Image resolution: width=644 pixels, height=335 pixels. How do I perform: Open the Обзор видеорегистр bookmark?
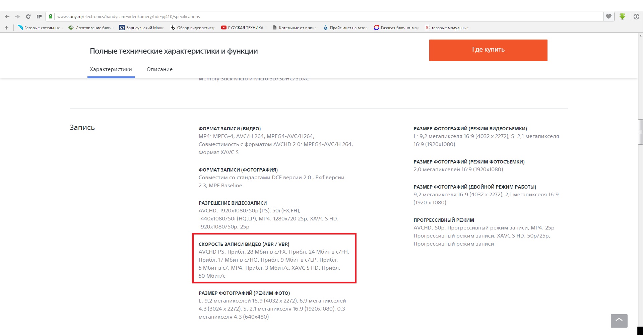point(193,28)
